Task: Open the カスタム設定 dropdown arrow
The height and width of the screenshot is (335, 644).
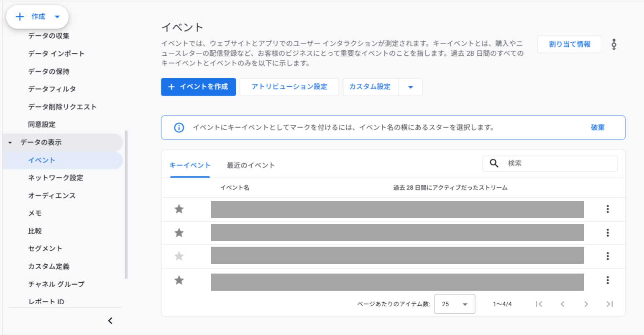Action: tap(411, 87)
